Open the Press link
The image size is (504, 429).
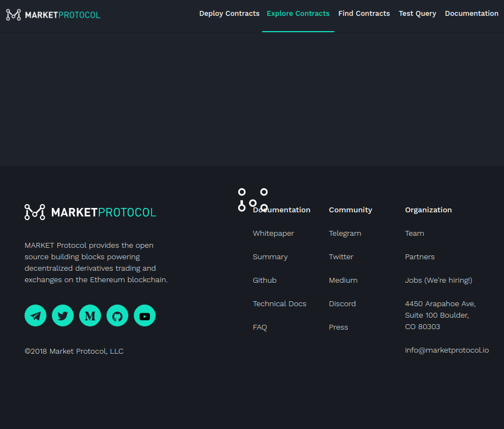tap(339, 327)
